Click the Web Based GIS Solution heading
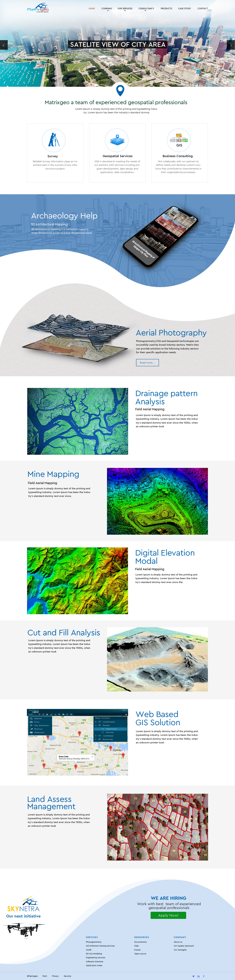 click(158, 718)
